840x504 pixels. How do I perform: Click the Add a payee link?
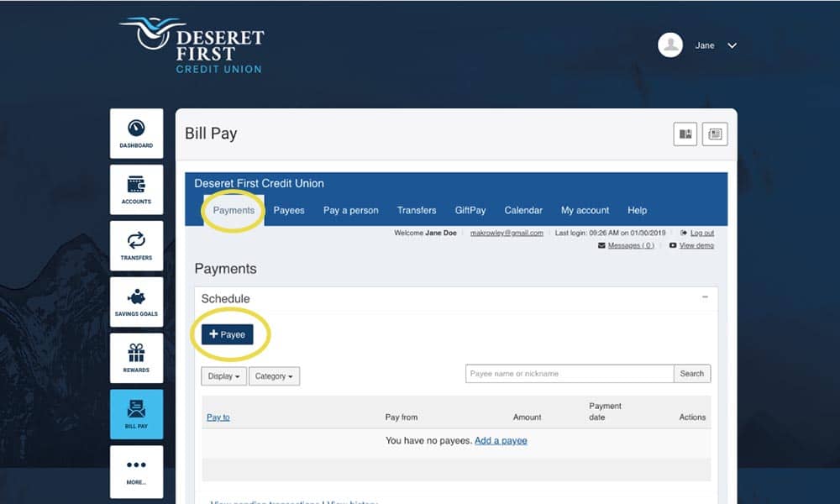(x=501, y=440)
